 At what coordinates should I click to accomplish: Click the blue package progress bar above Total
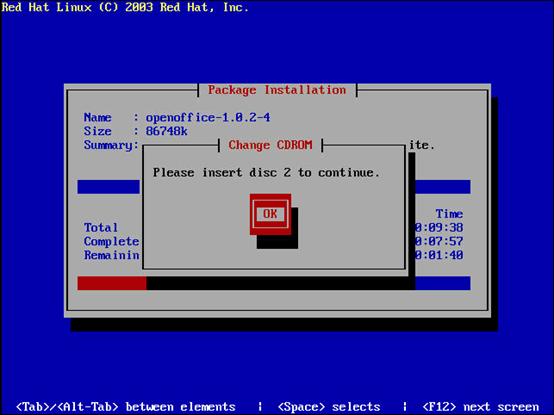pos(108,187)
